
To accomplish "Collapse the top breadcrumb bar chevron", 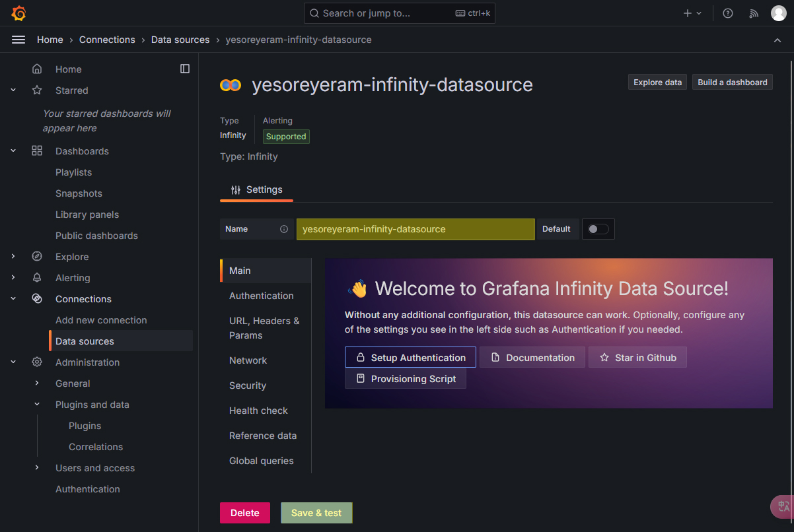I will pos(777,40).
